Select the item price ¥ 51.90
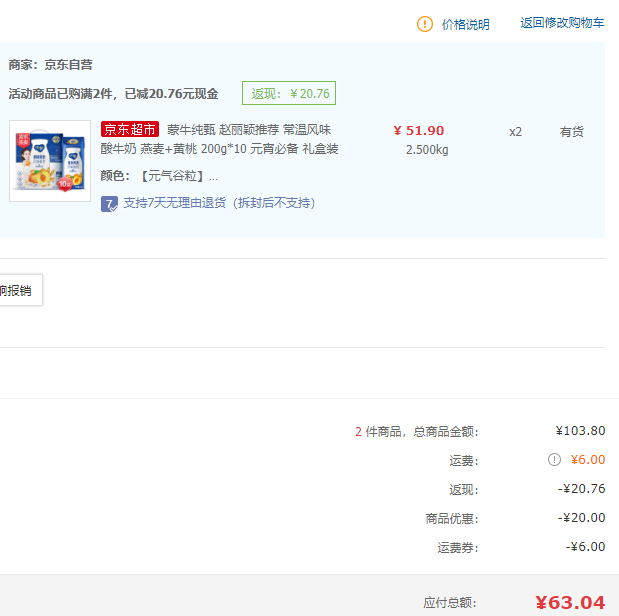Image resolution: width=619 pixels, height=616 pixels. click(419, 131)
